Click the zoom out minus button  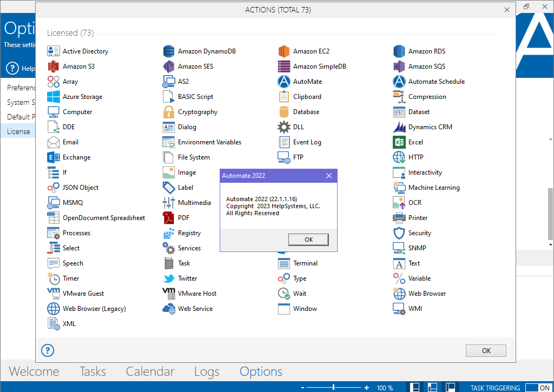pos(302,388)
